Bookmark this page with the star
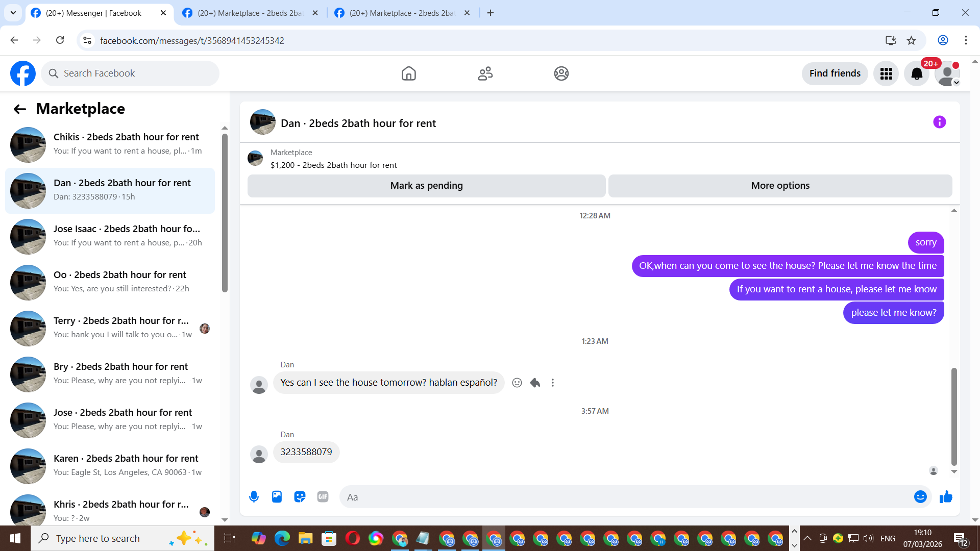 coord(912,40)
